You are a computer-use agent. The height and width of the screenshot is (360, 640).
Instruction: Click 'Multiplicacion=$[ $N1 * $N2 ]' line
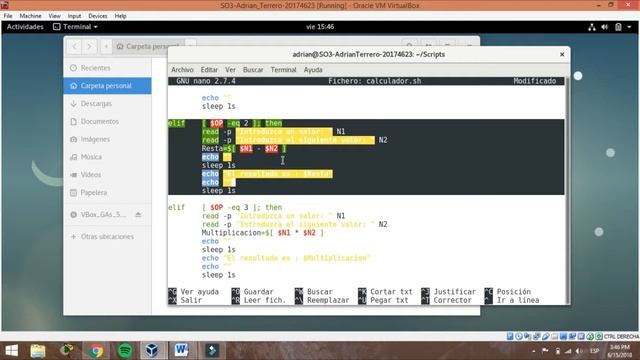point(262,233)
